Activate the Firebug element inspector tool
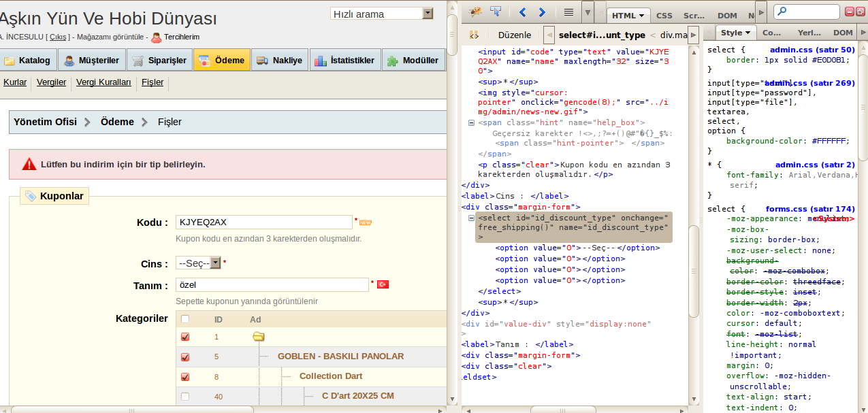 pos(496,12)
